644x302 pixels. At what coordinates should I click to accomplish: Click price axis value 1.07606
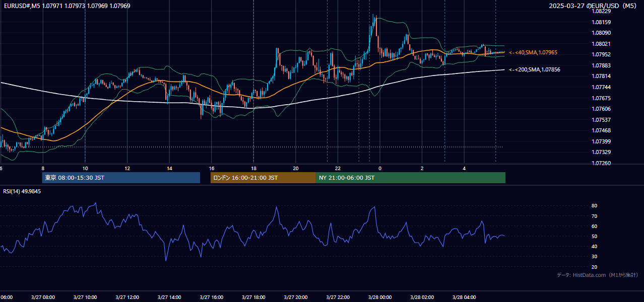tap(602, 109)
